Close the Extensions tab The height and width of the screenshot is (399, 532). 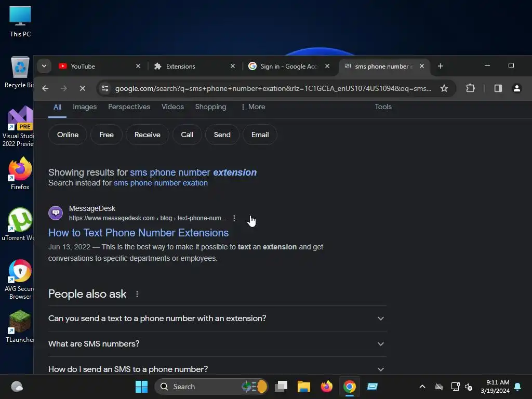pos(233,66)
